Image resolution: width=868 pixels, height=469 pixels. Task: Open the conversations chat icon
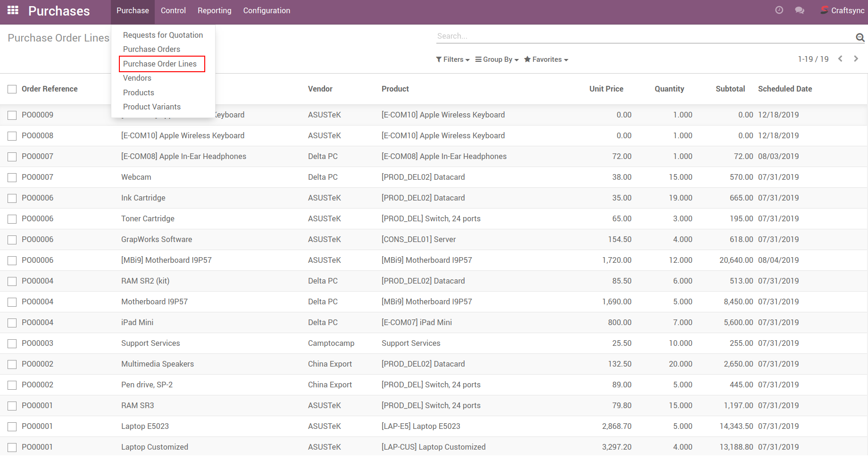(800, 10)
